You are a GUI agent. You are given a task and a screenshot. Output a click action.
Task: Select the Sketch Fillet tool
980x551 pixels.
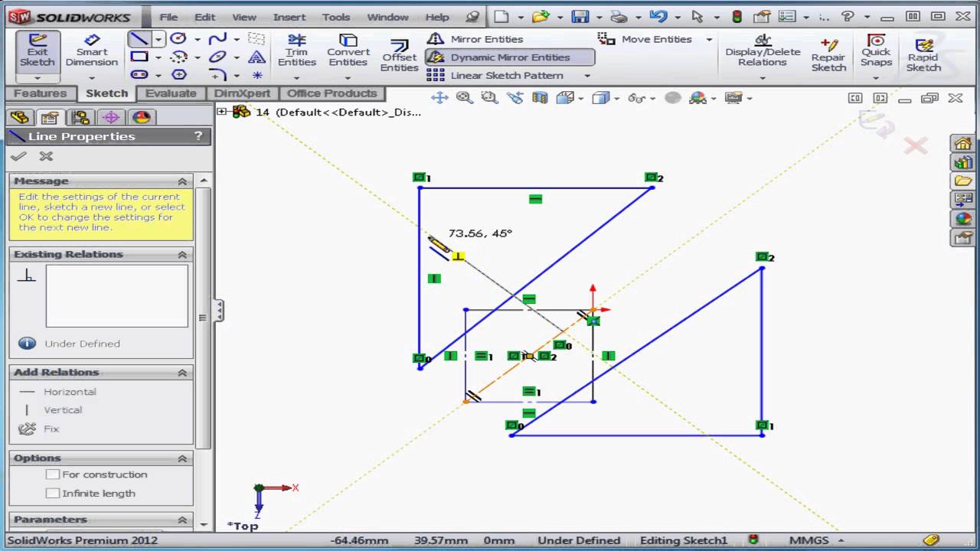click(217, 75)
